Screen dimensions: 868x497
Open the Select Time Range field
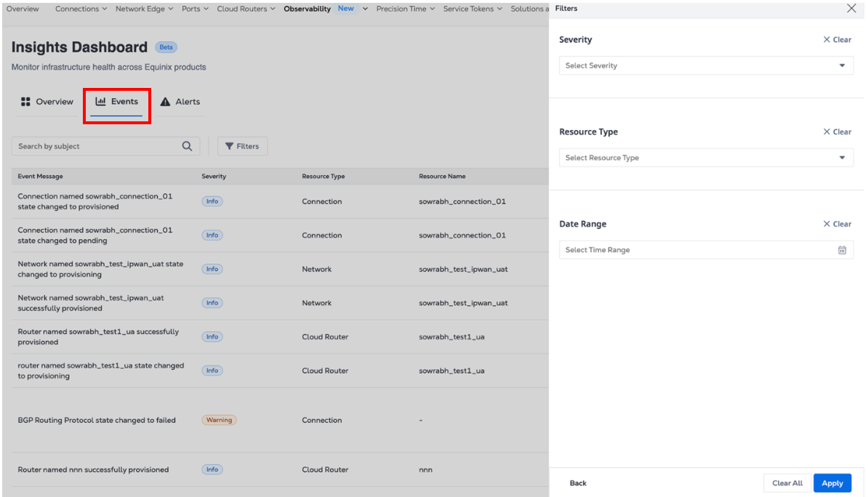coord(706,250)
